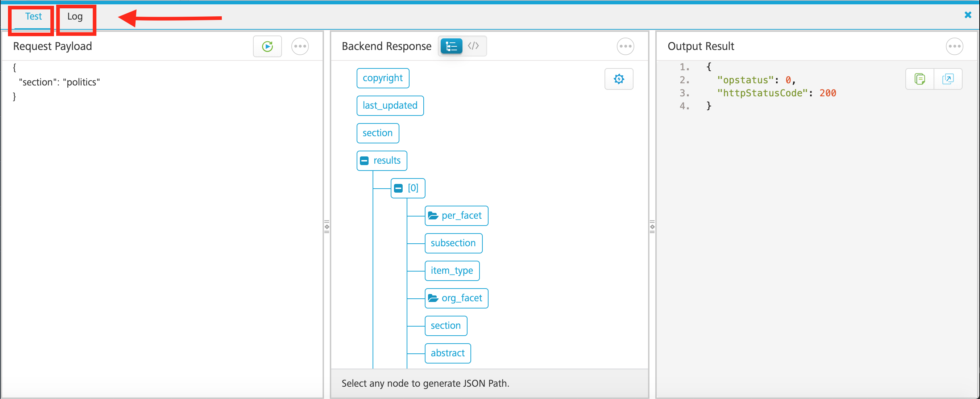Image resolution: width=980 pixels, height=399 pixels.
Task: Switch to the Test tab
Action: pyautogui.click(x=33, y=16)
